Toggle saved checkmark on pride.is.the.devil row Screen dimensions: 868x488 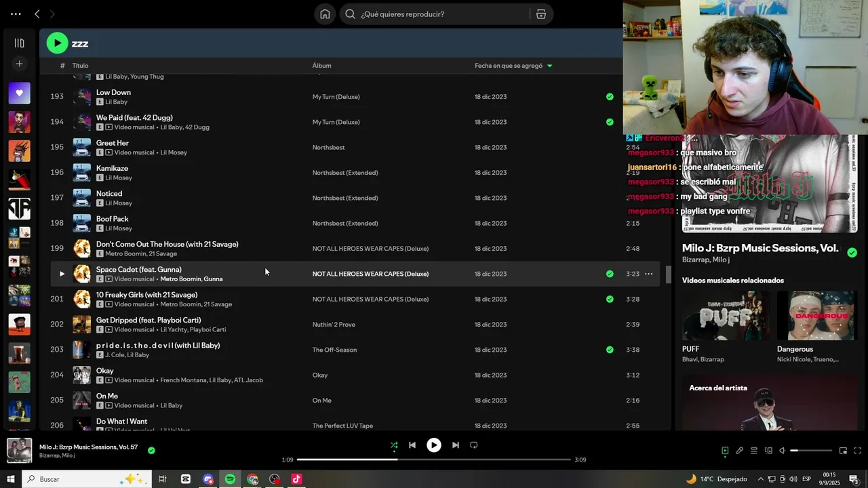(x=610, y=350)
